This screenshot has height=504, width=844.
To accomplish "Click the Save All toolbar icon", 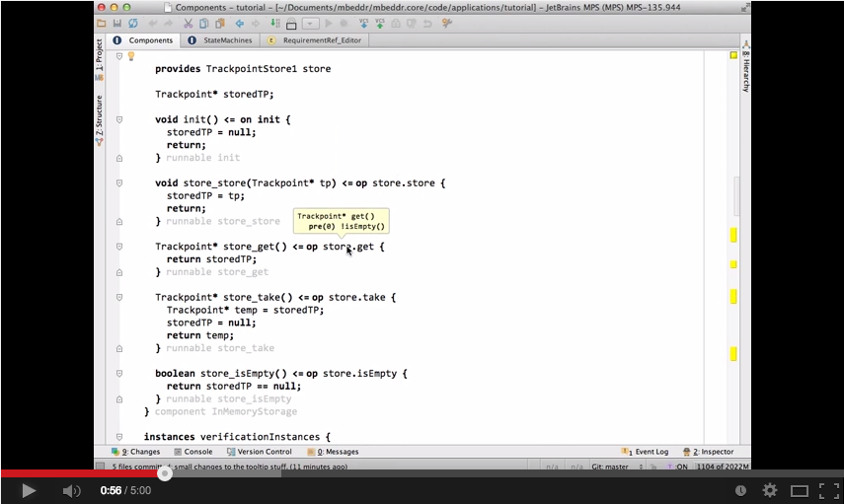I will (x=118, y=24).
